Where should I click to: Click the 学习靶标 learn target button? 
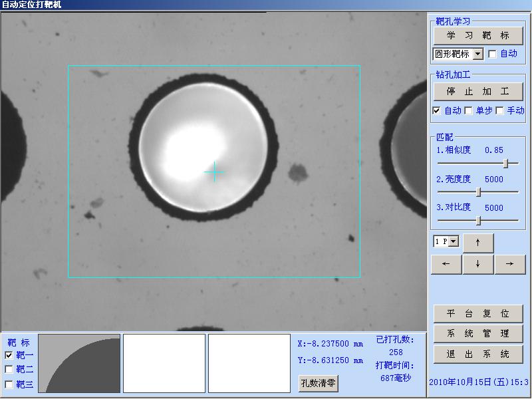477,35
